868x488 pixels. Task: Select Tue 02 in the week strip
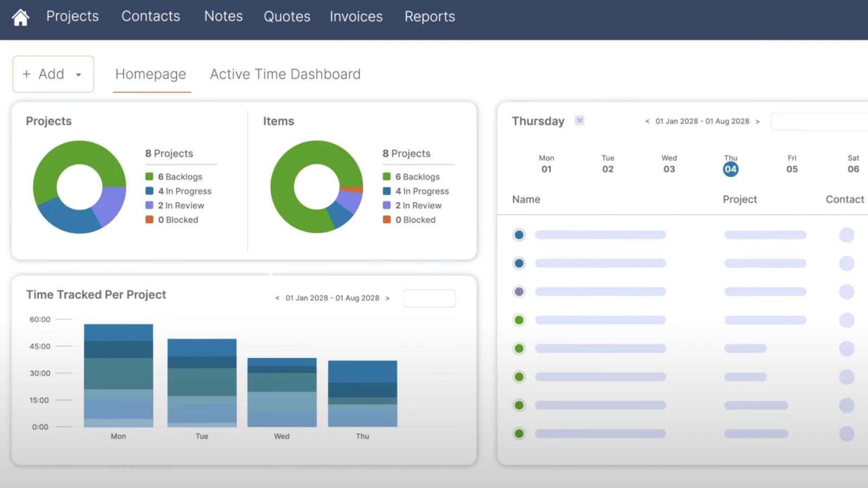click(x=608, y=164)
